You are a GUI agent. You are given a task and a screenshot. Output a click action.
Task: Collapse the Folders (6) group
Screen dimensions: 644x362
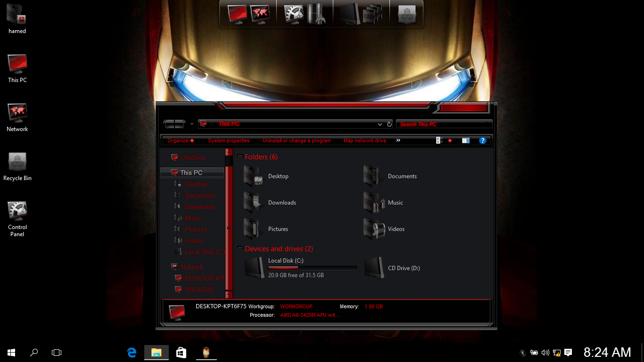[240, 156]
